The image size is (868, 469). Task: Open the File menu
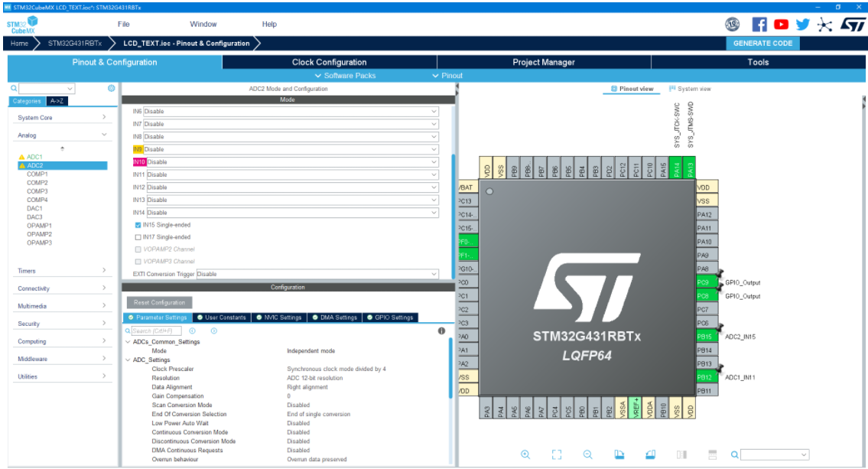[123, 24]
